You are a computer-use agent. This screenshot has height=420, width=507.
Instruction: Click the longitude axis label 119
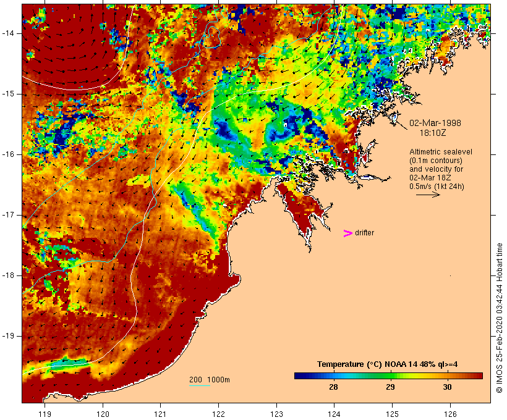click(45, 414)
